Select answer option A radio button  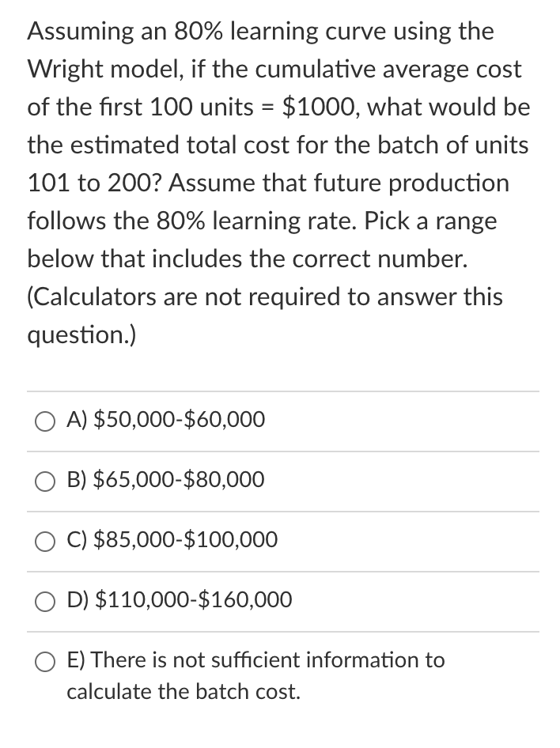45,421
